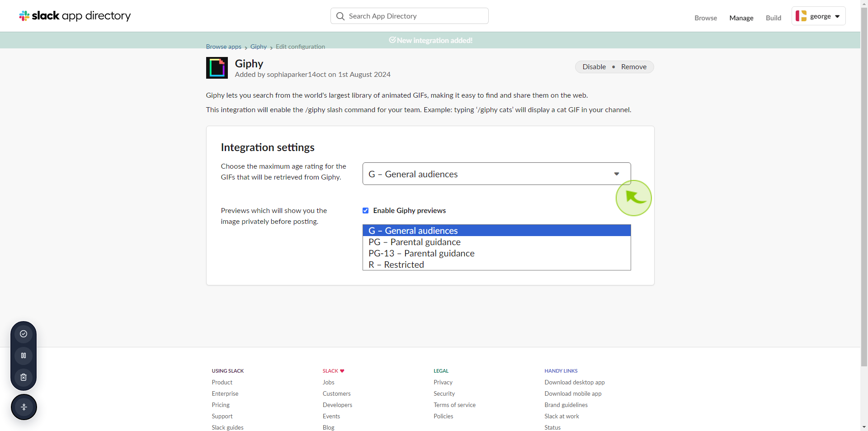
Task: Open the Blog footer link
Action: tap(329, 427)
